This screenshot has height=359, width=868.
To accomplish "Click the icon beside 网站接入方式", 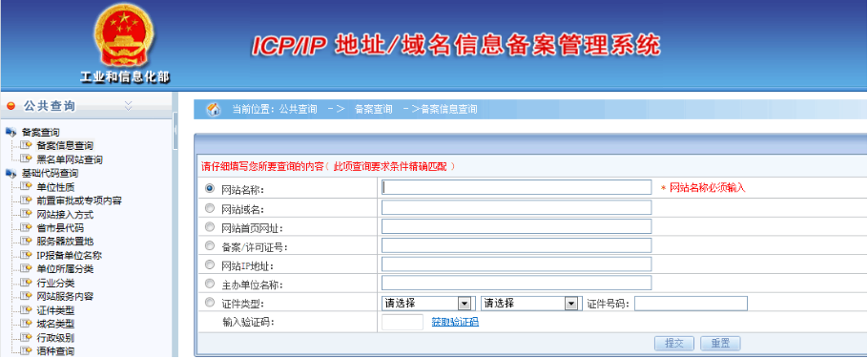I will 26,214.
